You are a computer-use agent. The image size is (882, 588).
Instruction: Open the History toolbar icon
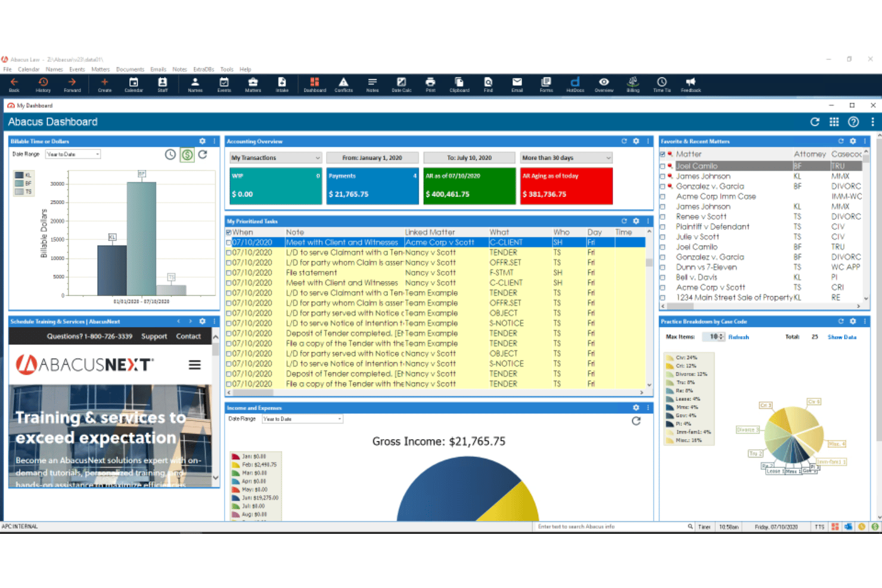[43, 85]
